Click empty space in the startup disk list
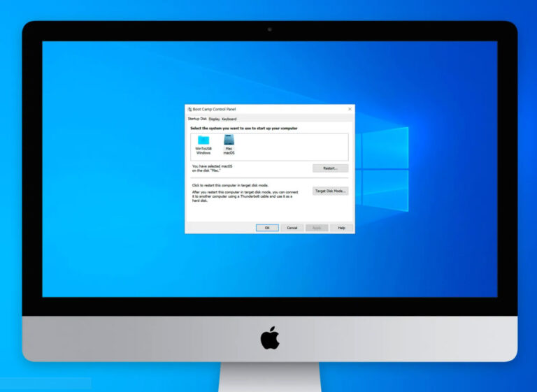 [294, 147]
